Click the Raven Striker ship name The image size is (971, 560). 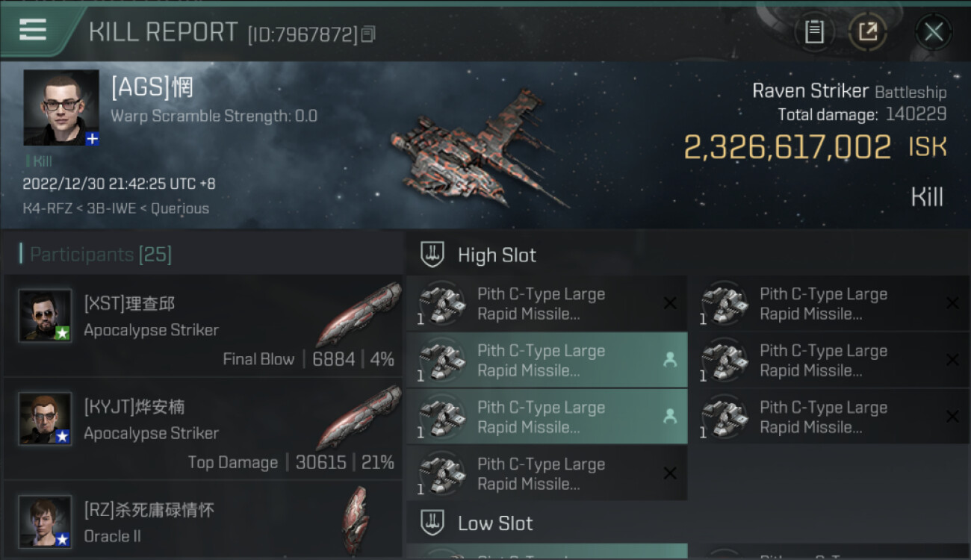point(810,90)
